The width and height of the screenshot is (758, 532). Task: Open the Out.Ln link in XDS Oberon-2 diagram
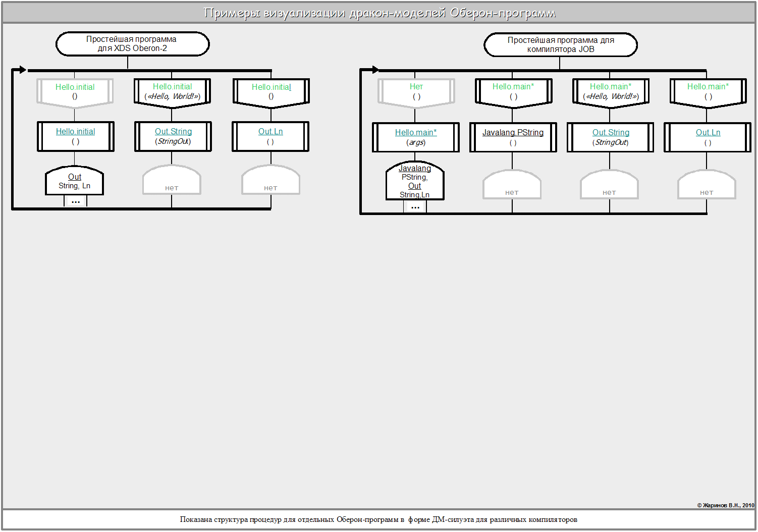tap(270, 132)
